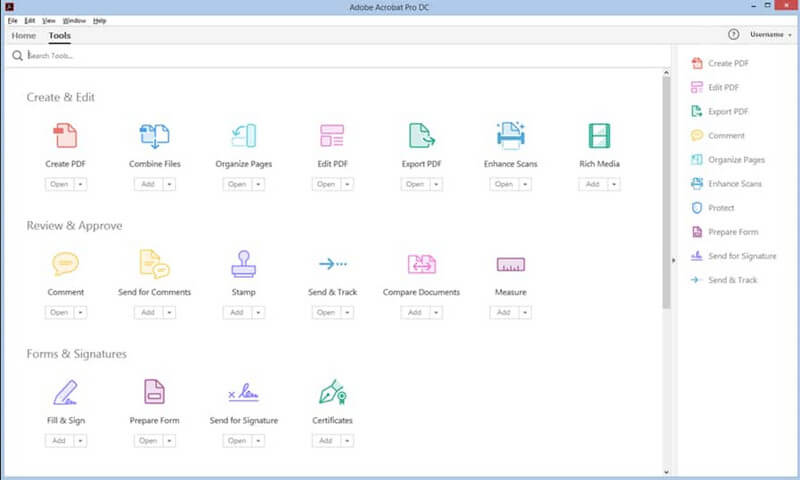Click the Rich Media filmstrip icon

(600, 136)
